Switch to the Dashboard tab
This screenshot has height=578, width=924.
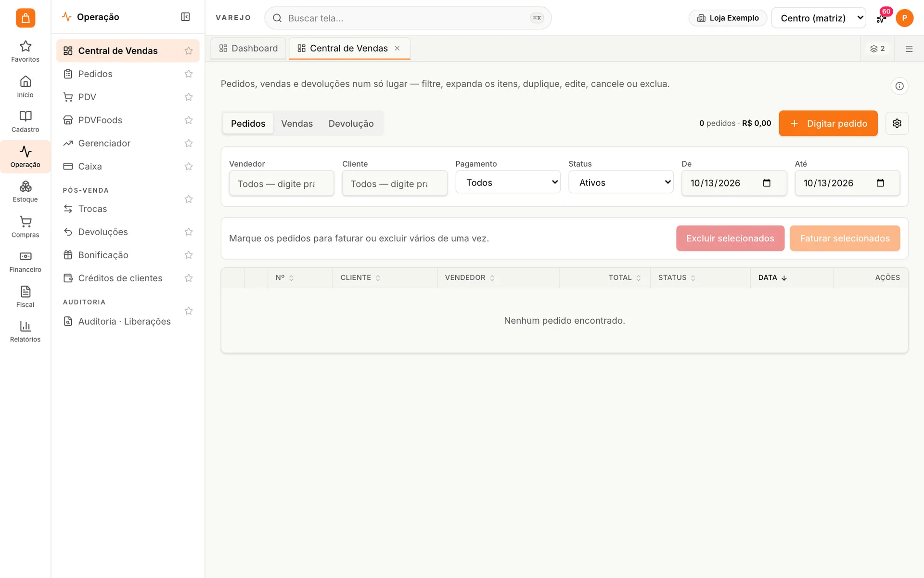pyautogui.click(x=249, y=48)
